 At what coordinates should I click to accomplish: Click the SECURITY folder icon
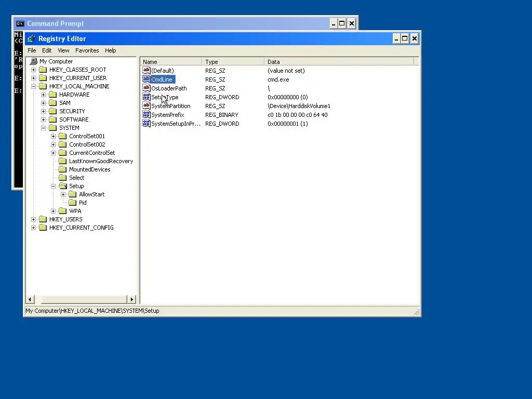click(52, 111)
